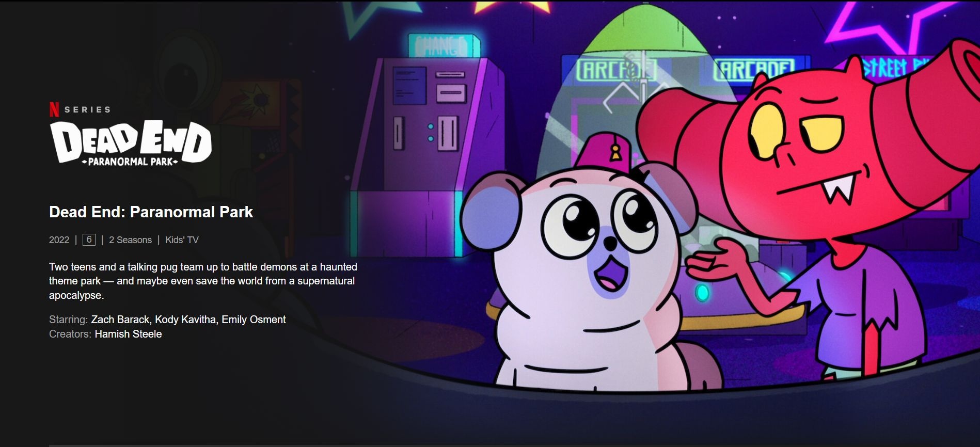Click the synopsis about two teens
The width and height of the screenshot is (980, 447).
click(202, 281)
